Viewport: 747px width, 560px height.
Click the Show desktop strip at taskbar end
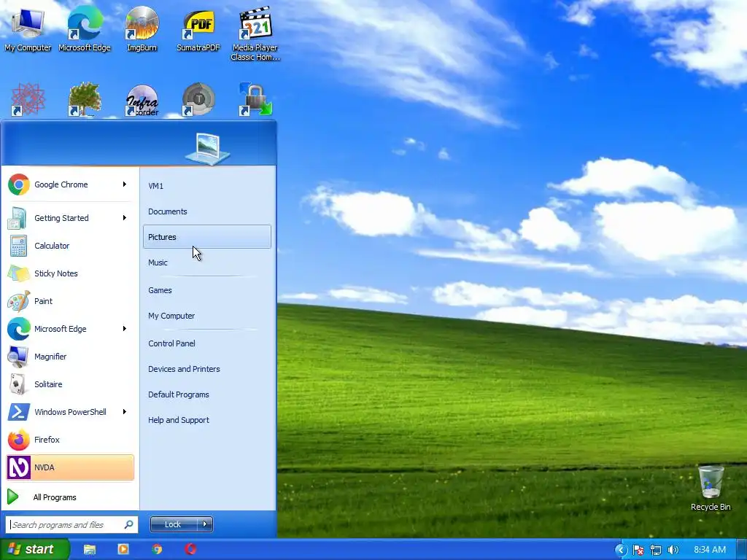click(x=741, y=550)
